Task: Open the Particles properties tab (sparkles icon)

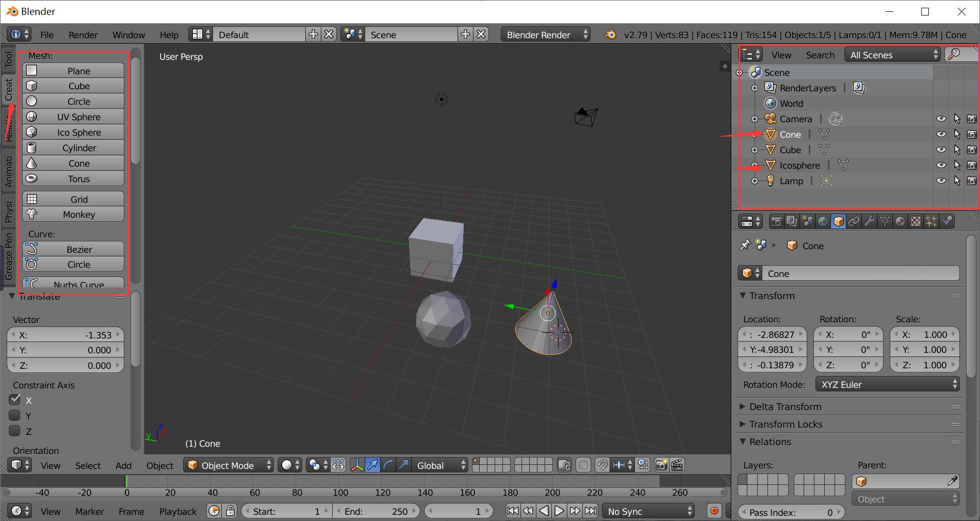Action: click(x=931, y=221)
